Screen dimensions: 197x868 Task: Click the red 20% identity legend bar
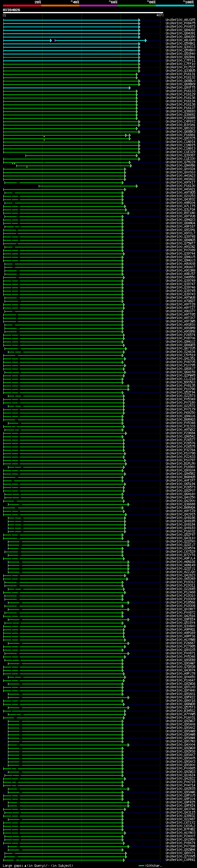click(x=22, y=6)
